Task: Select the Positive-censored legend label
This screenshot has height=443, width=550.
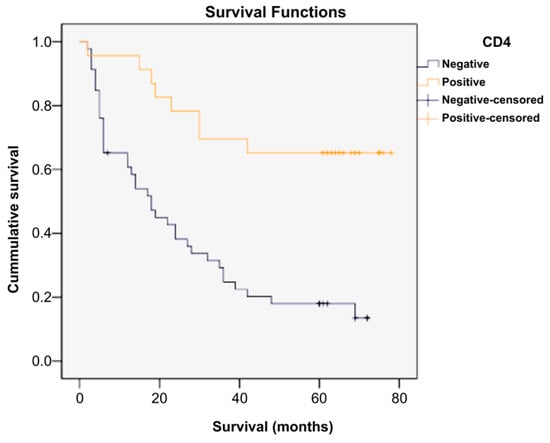Action: click(491, 118)
